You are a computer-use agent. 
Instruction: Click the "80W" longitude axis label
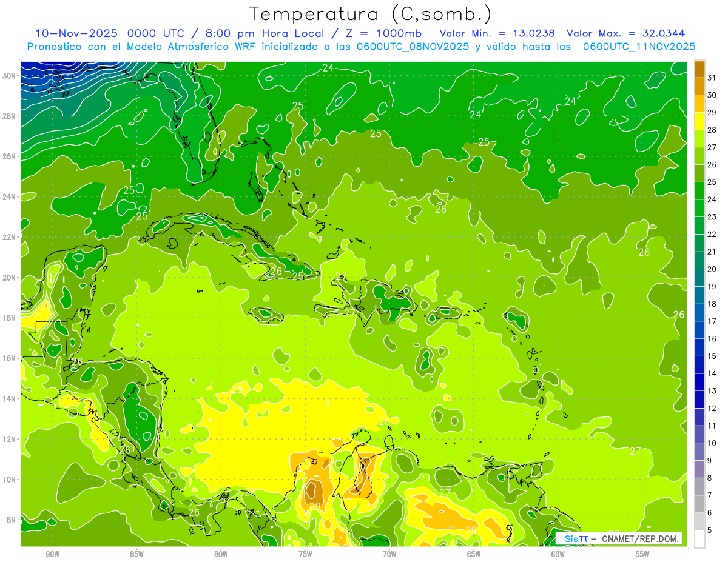[221, 554]
